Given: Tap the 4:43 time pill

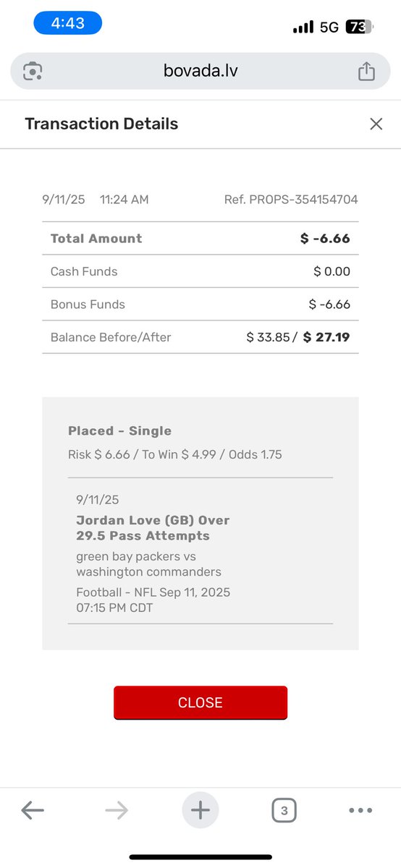Looking at the screenshot, I should tap(68, 23).
